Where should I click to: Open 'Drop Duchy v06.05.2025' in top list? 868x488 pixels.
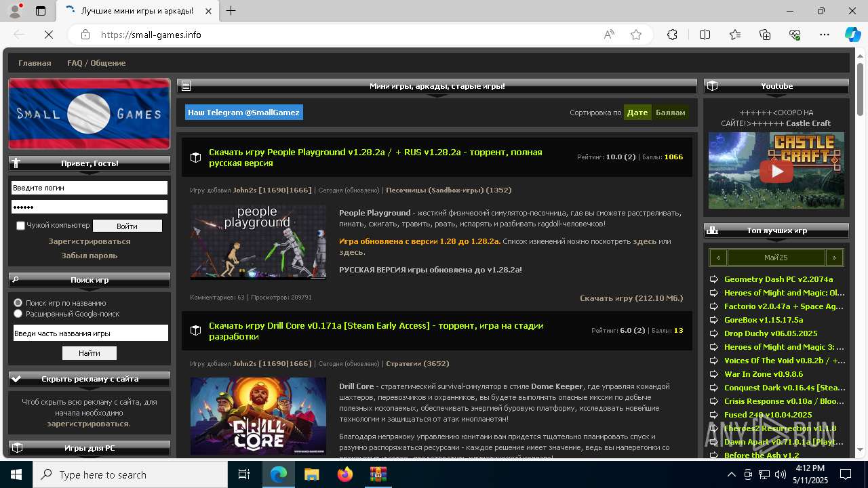pyautogui.click(x=770, y=333)
